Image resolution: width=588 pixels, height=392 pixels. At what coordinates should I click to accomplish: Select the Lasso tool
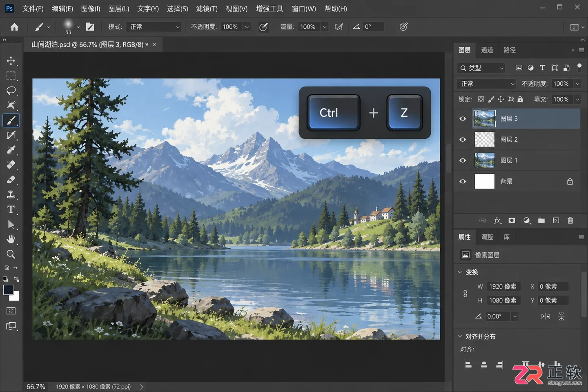coord(11,90)
